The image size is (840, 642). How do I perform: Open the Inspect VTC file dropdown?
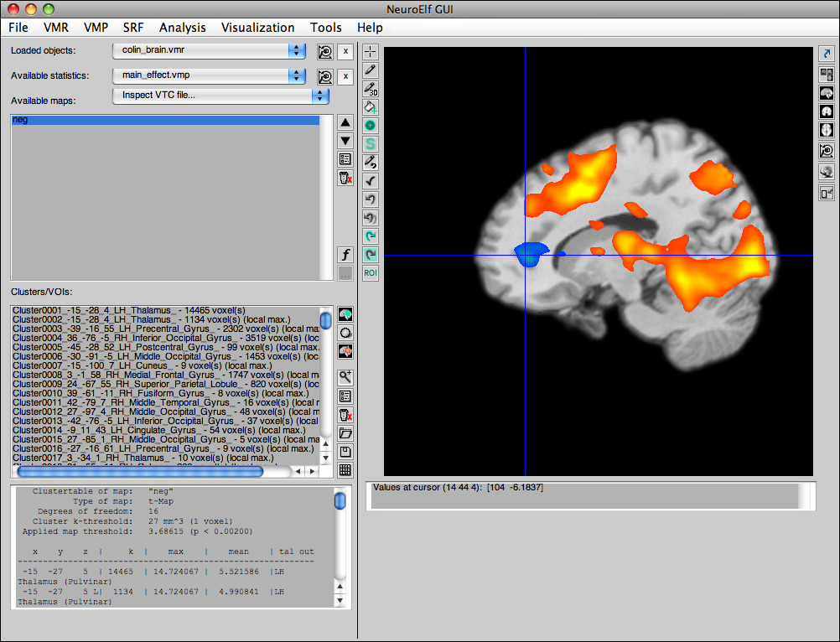tap(220, 96)
